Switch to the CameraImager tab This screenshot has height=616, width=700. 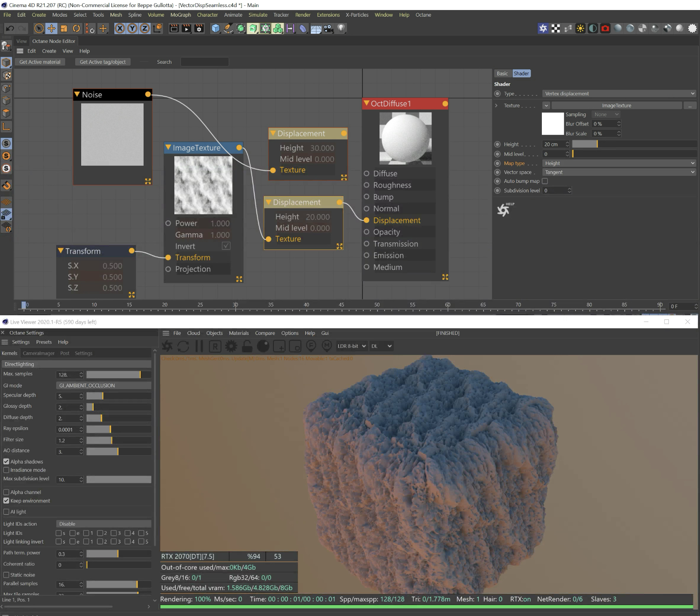point(38,353)
